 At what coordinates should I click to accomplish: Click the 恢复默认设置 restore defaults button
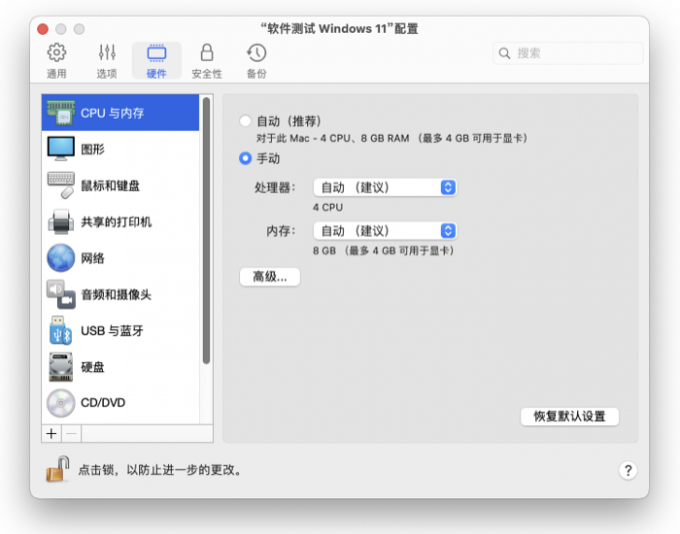pyautogui.click(x=569, y=416)
